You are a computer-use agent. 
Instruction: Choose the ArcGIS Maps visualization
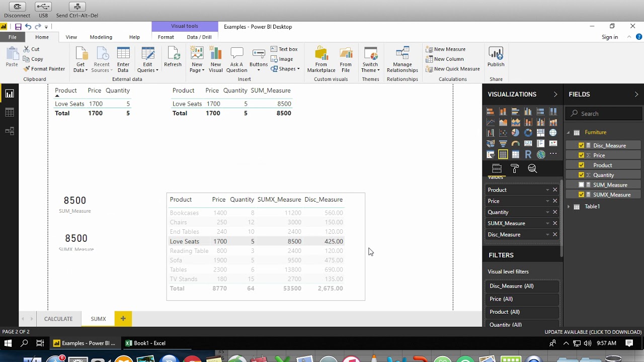tap(541, 154)
